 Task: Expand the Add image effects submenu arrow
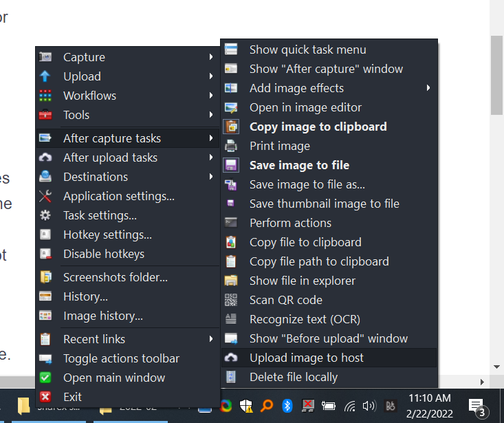click(x=428, y=88)
